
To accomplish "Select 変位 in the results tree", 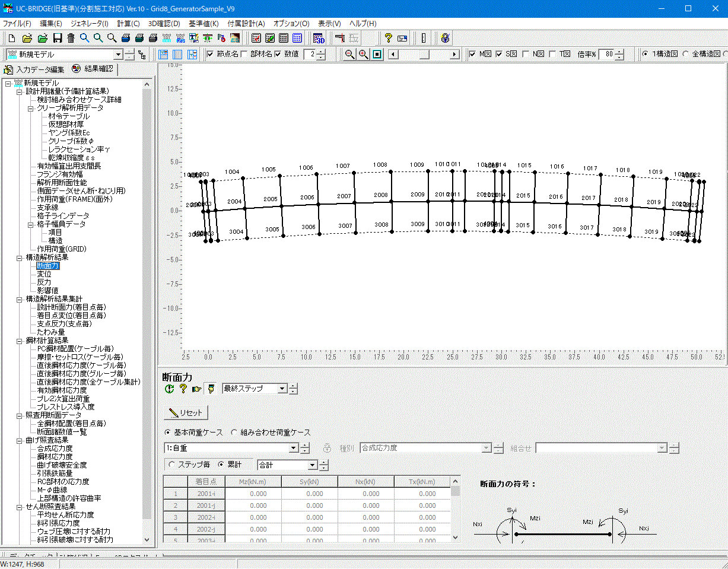I will [x=44, y=274].
